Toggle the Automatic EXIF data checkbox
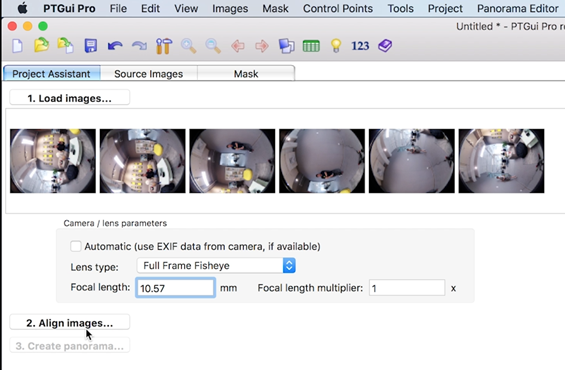This screenshot has width=565, height=370. (x=76, y=246)
